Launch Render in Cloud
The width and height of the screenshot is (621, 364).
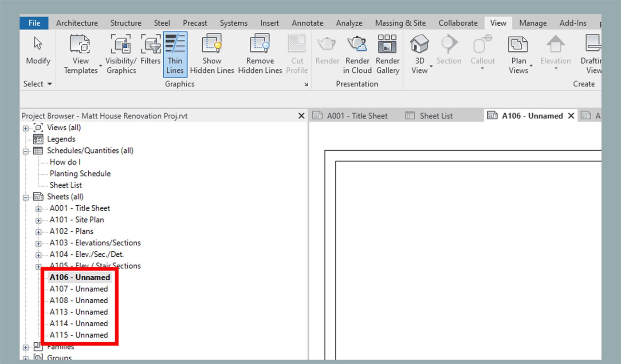click(x=357, y=55)
